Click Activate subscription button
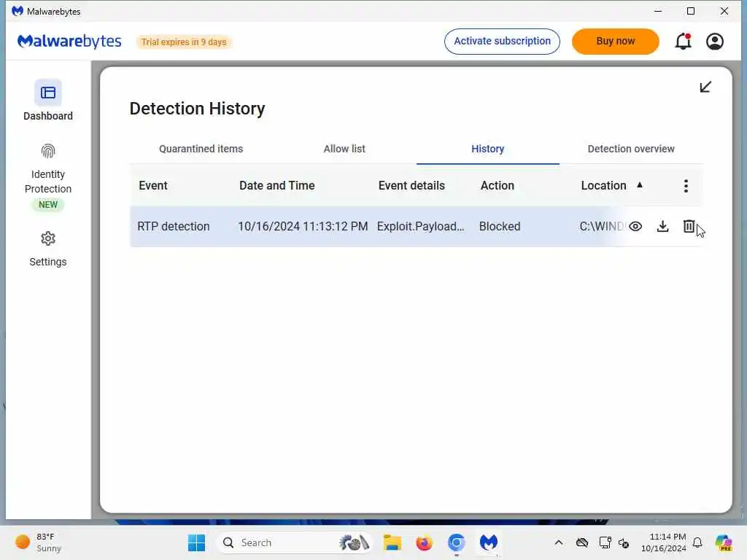Viewport: 747px width, 560px height. [x=502, y=42]
